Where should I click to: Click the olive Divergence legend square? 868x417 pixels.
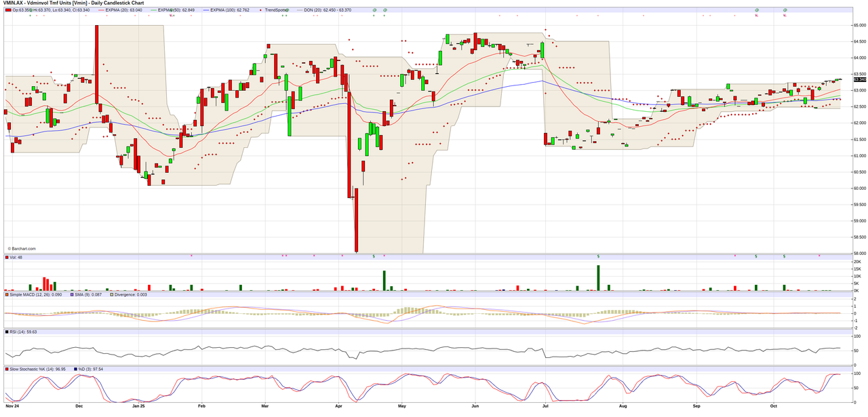[112, 294]
